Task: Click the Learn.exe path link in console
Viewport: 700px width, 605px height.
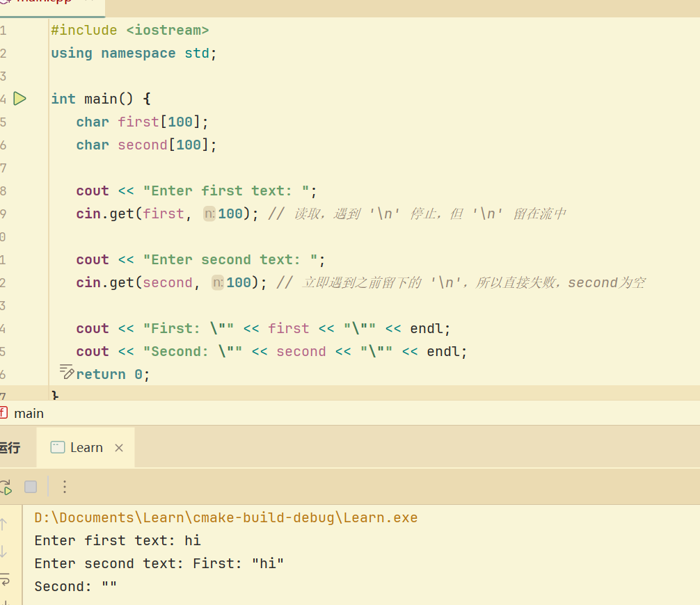Action: (x=225, y=518)
